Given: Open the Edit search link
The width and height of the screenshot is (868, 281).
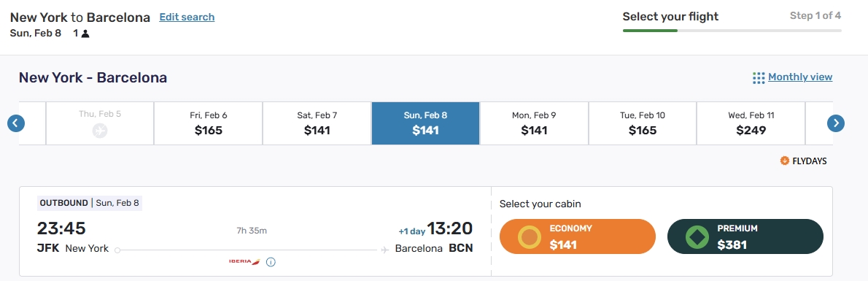Looking at the screenshot, I should tap(187, 18).
